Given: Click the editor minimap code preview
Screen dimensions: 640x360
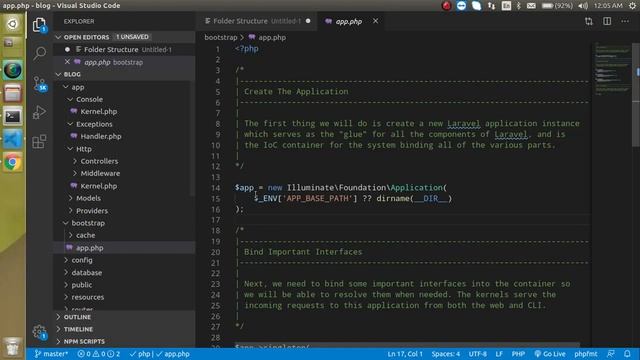Looking at the screenshot, I should coord(612,69).
